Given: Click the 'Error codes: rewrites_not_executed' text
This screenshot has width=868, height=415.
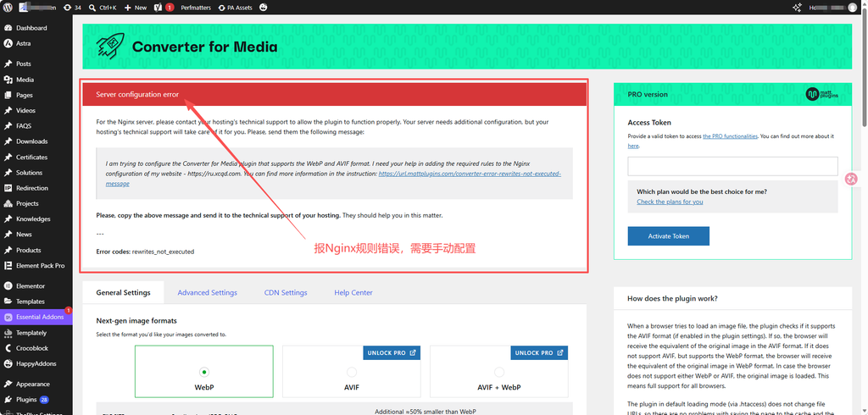Looking at the screenshot, I should click(x=145, y=252).
